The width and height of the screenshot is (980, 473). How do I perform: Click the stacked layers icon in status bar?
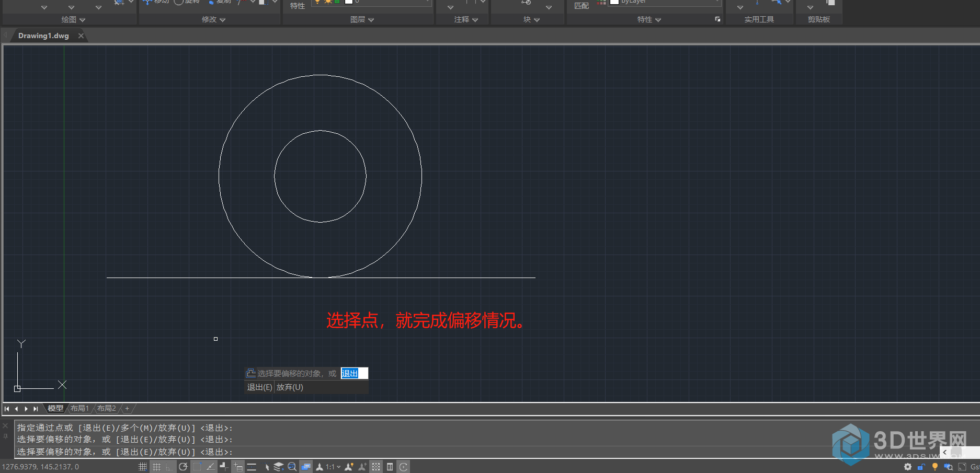point(279,467)
